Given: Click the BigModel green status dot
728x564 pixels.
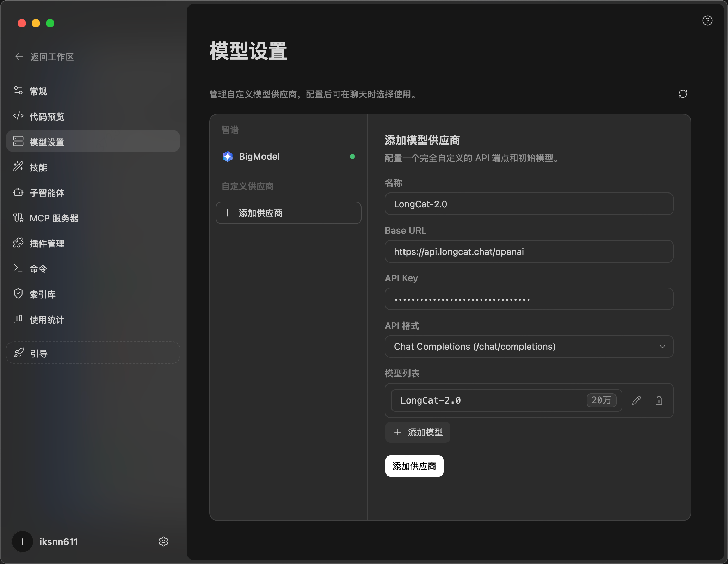Looking at the screenshot, I should [352, 157].
